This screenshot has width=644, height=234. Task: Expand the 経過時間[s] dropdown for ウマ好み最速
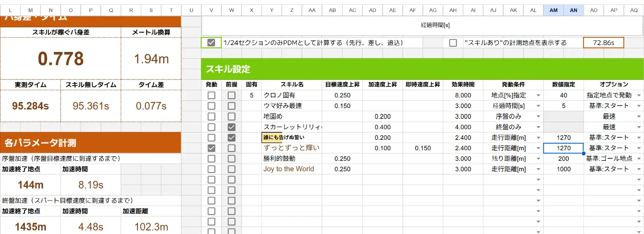(x=538, y=106)
